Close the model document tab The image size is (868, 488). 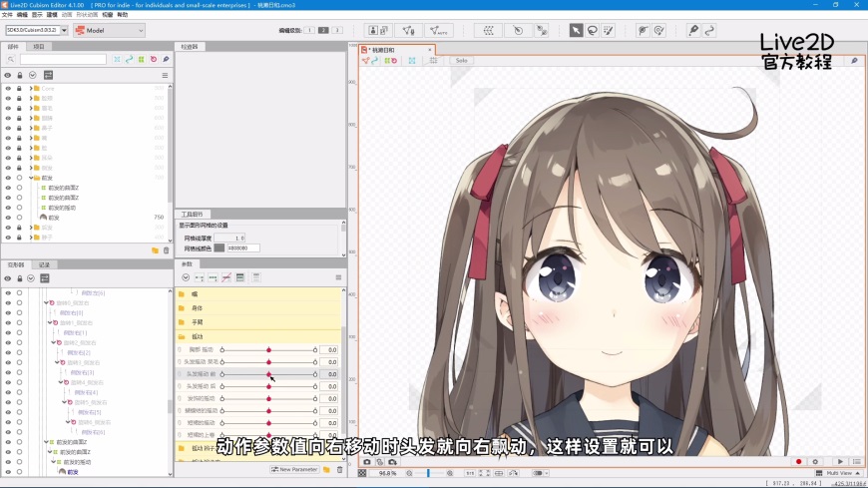point(430,50)
